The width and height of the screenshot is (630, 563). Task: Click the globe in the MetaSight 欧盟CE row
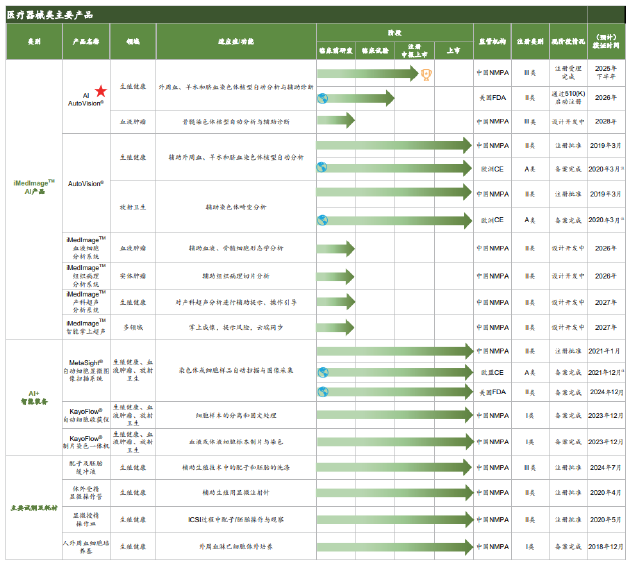coord(323,373)
